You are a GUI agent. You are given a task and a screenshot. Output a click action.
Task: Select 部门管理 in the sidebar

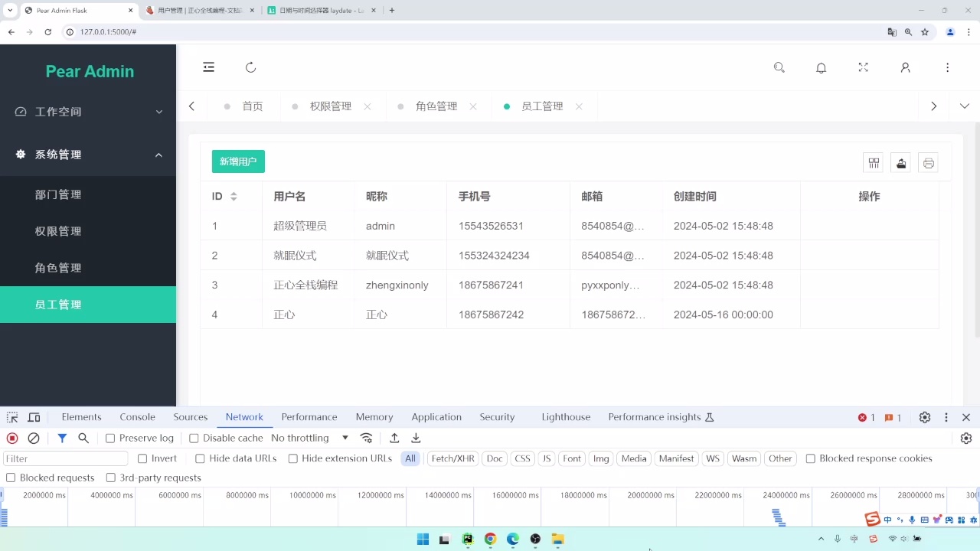pyautogui.click(x=58, y=194)
